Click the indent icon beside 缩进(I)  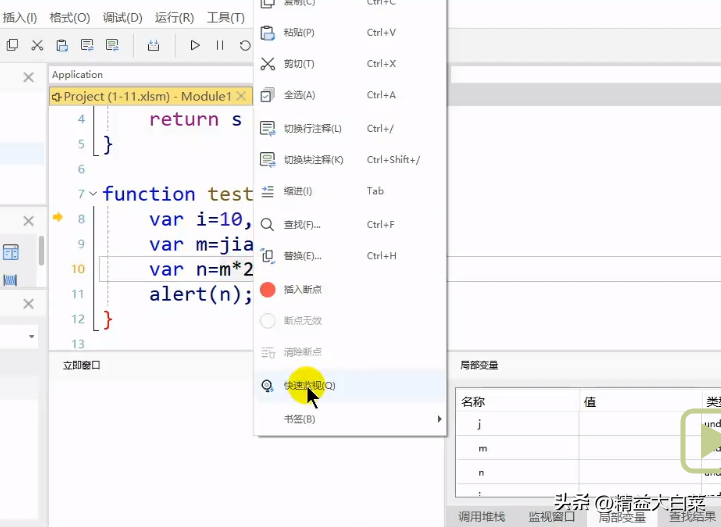coord(268,191)
